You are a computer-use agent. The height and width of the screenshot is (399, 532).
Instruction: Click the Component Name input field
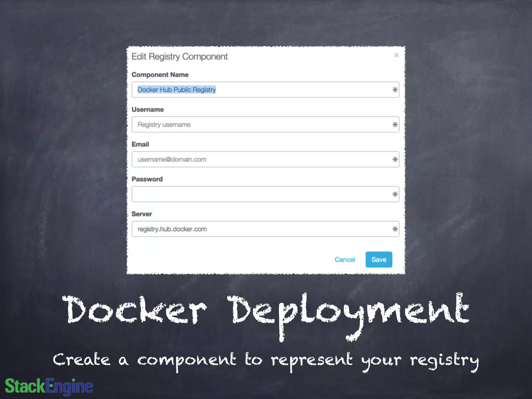pyautogui.click(x=265, y=90)
